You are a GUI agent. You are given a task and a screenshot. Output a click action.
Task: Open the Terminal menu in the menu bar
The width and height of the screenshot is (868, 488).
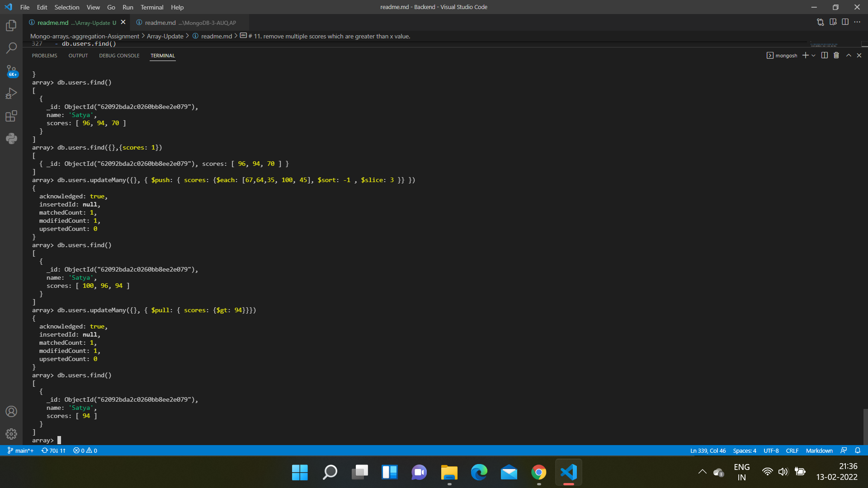[x=152, y=7]
